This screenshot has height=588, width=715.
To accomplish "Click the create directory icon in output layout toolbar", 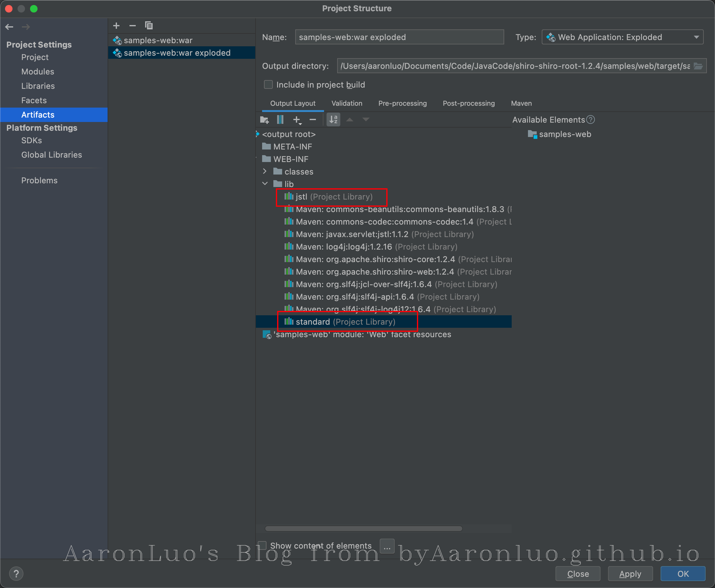I will [x=264, y=119].
